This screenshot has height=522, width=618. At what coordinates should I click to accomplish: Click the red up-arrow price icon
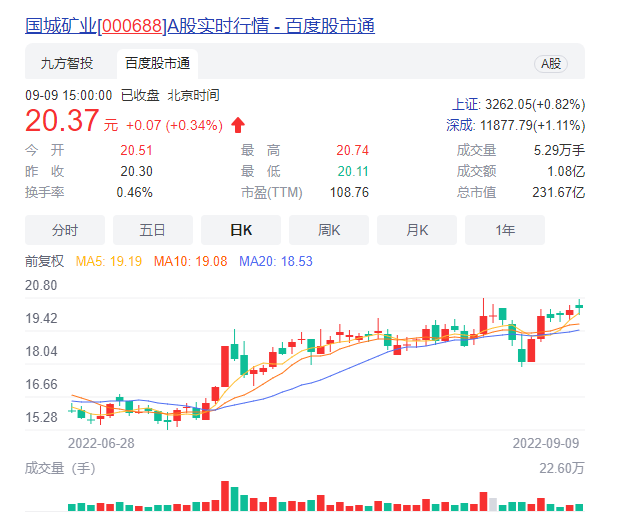[238, 125]
